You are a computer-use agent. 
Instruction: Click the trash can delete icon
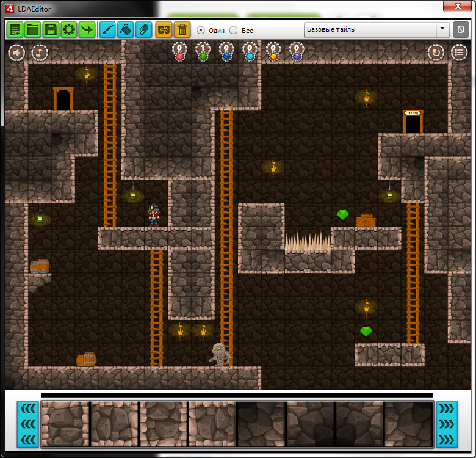pos(182,29)
